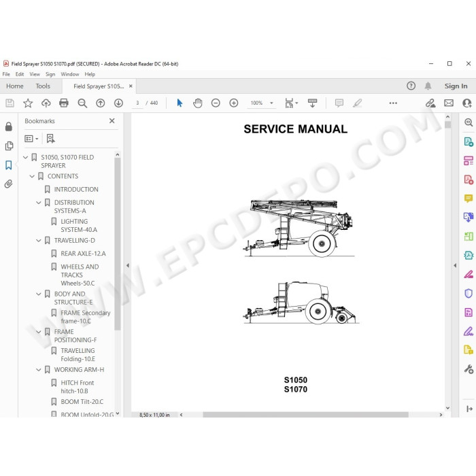Click the share with others person icon
Viewport: 476px width, 476px height.
[467, 103]
